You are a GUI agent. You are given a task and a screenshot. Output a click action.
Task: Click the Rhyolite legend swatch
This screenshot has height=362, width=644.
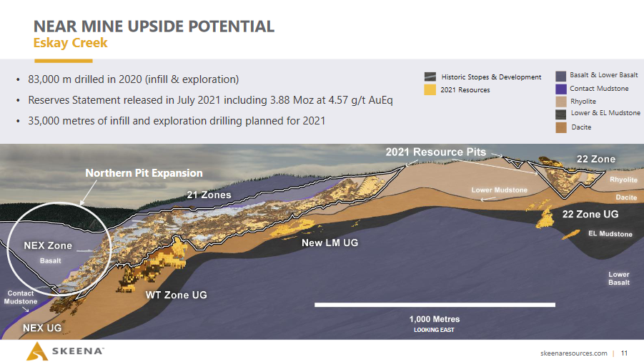click(x=561, y=102)
